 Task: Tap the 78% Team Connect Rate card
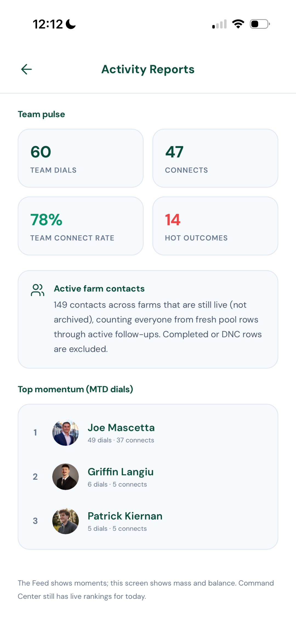pos(81,225)
